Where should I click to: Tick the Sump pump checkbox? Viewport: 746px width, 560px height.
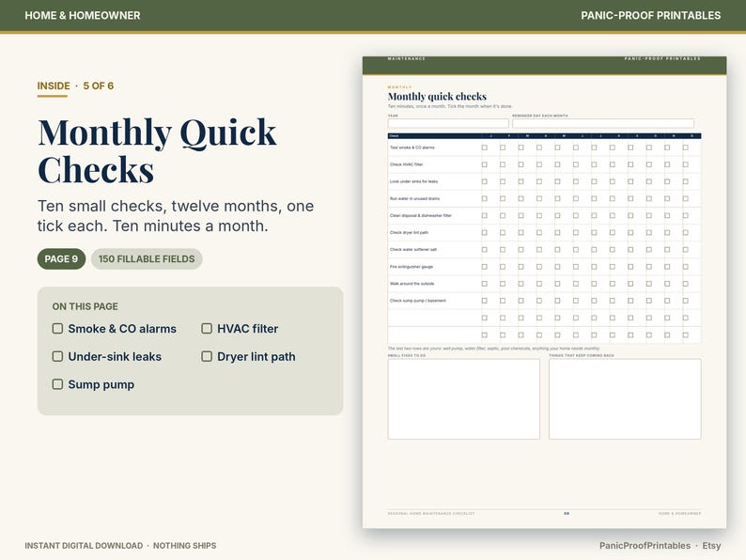(x=57, y=384)
